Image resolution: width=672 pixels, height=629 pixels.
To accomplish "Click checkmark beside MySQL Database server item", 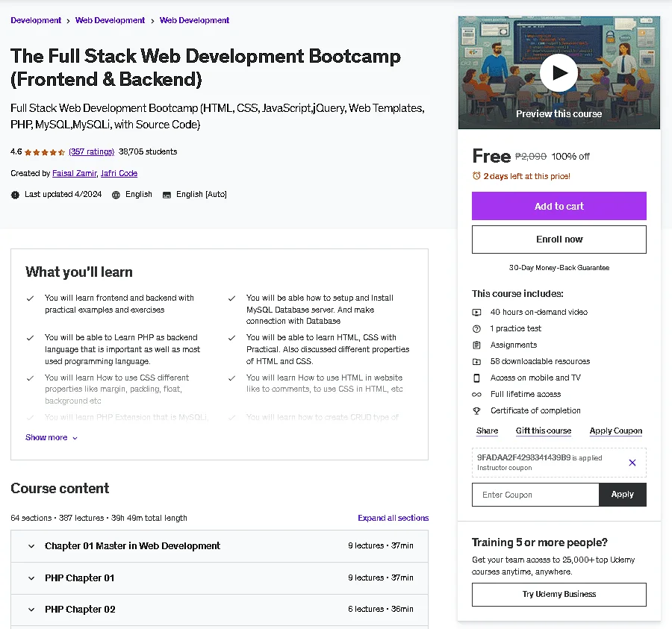I will pos(231,298).
